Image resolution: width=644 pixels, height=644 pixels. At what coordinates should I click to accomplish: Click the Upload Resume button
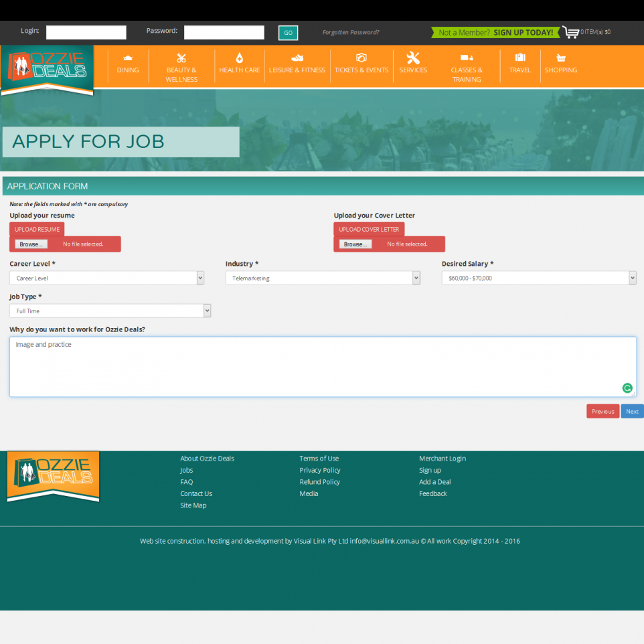(x=37, y=229)
